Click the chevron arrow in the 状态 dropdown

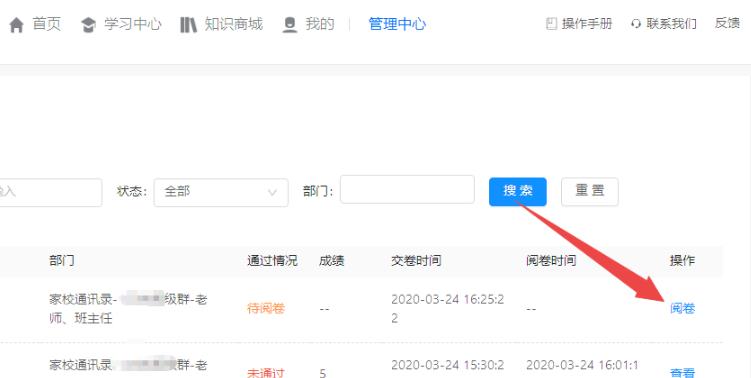272,193
